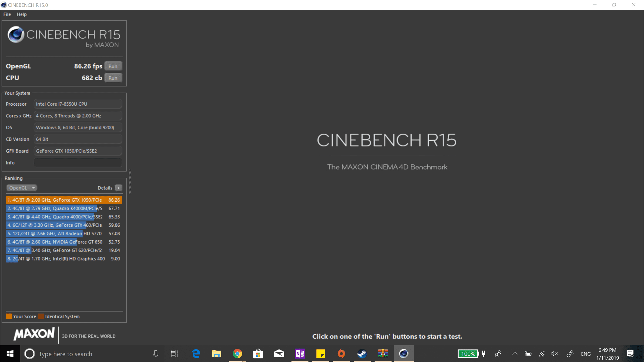Open Google Chrome from taskbar
Image resolution: width=644 pixels, height=362 pixels.
[x=237, y=354]
